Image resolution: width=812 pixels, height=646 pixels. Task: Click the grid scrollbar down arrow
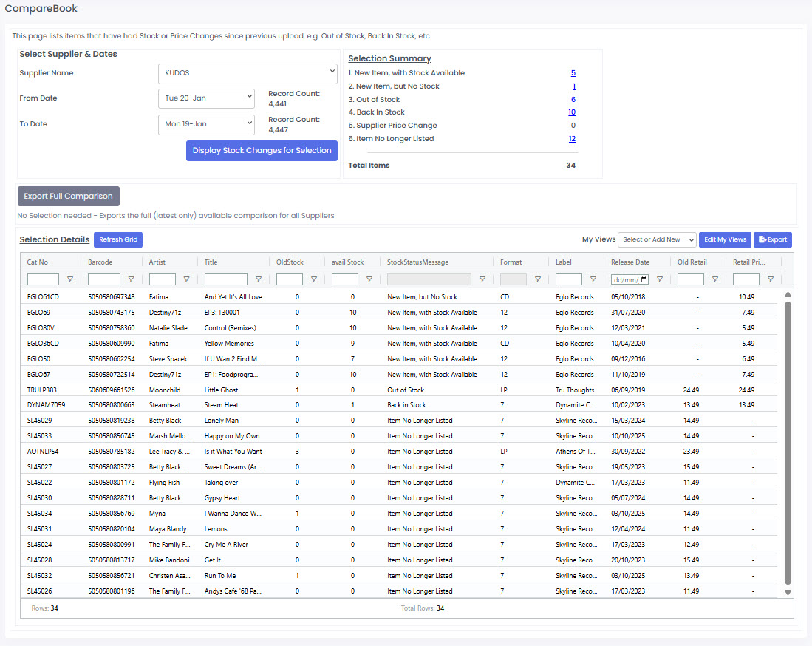[788, 592]
